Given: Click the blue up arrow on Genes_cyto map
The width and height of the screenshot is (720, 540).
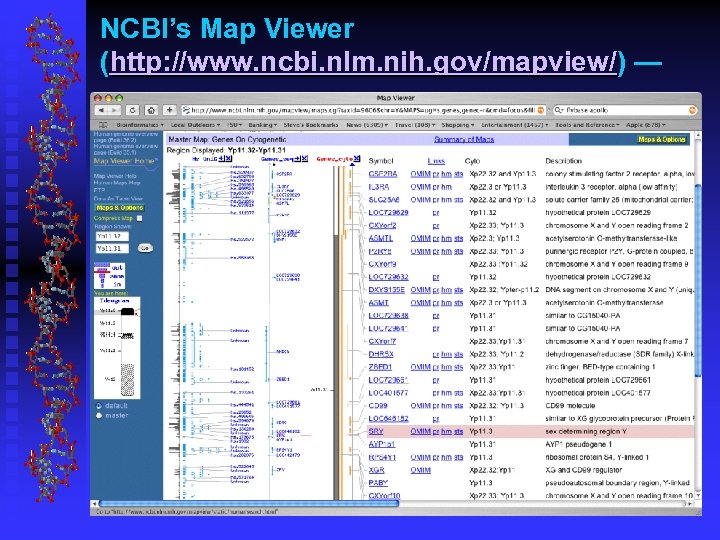Looking at the screenshot, I should (352, 164).
